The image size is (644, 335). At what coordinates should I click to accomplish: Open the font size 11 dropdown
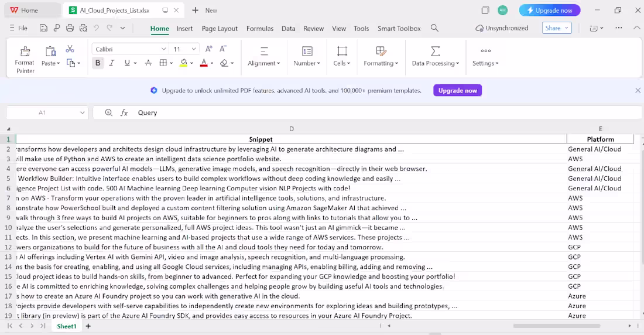click(x=193, y=49)
